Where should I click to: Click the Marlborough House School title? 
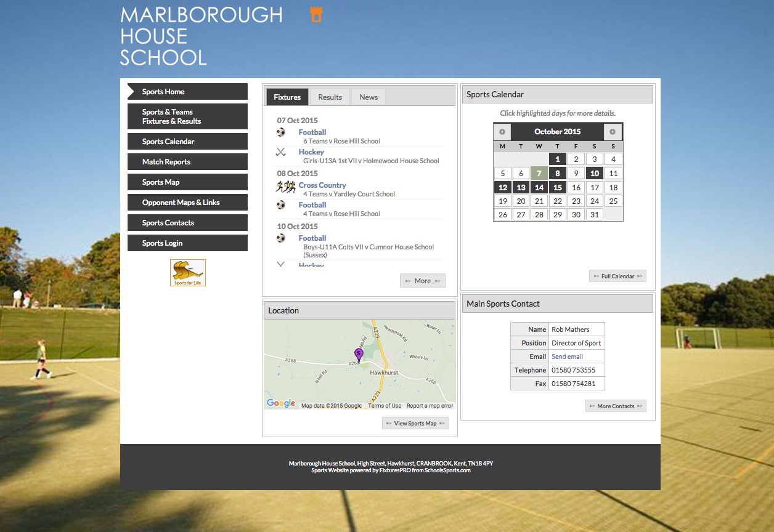202,36
